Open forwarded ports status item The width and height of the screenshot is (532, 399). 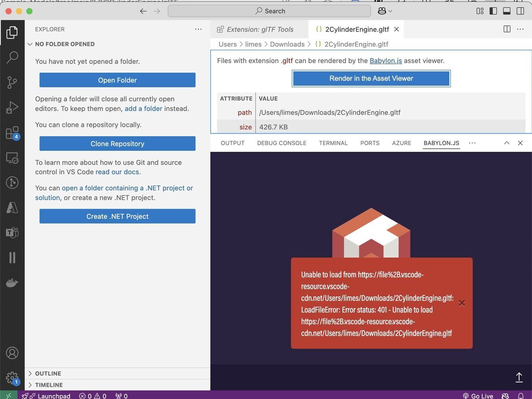[x=121, y=395]
